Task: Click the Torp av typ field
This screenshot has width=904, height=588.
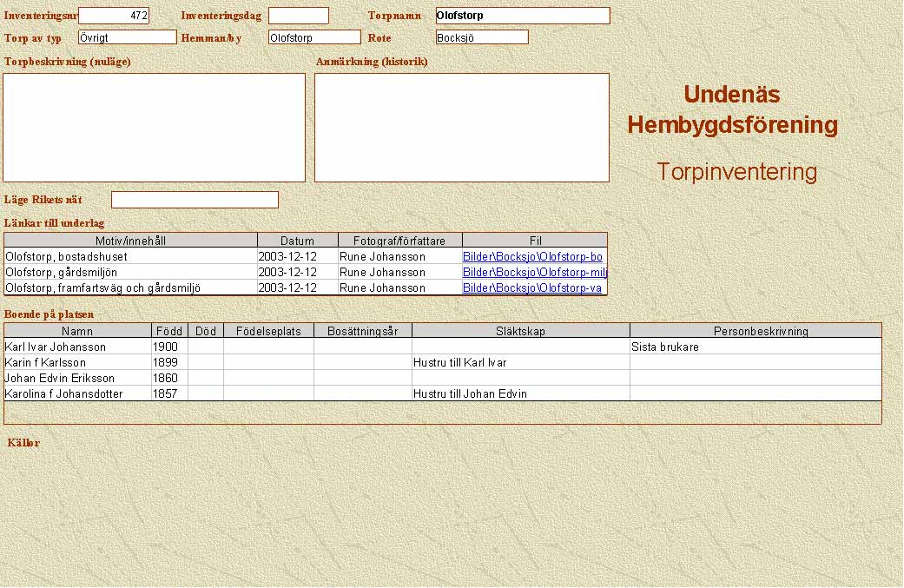Action: pos(127,37)
